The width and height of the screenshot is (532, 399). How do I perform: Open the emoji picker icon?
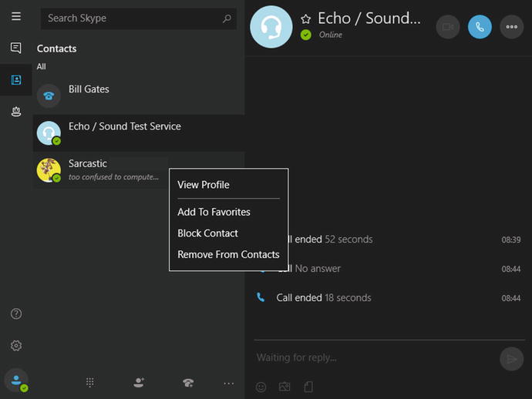click(x=261, y=387)
